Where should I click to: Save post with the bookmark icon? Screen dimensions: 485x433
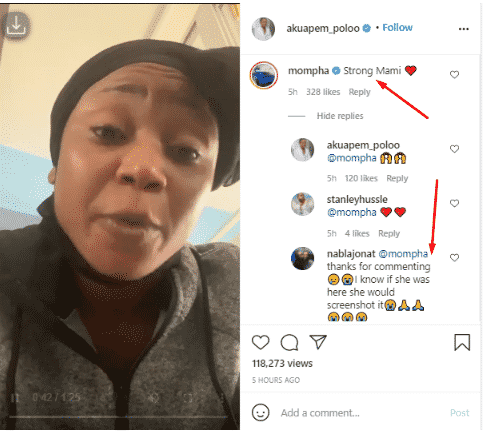pyautogui.click(x=462, y=342)
